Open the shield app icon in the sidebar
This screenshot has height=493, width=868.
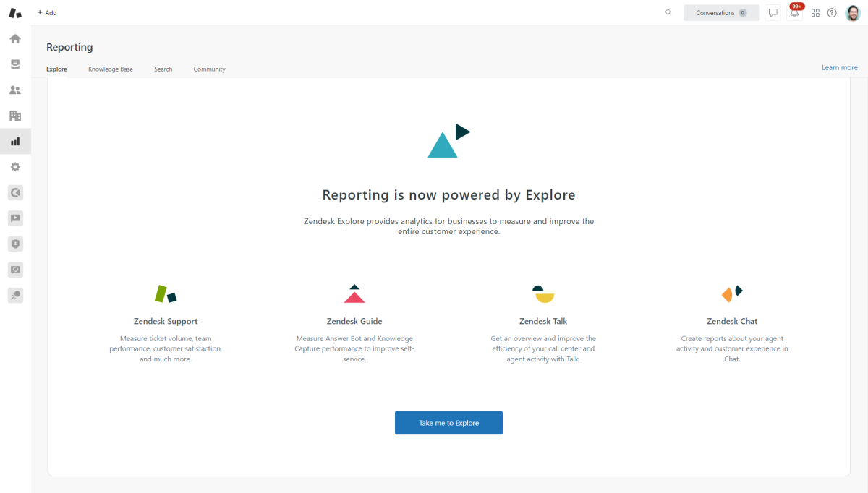pyautogui.click(x=15, y=244)
